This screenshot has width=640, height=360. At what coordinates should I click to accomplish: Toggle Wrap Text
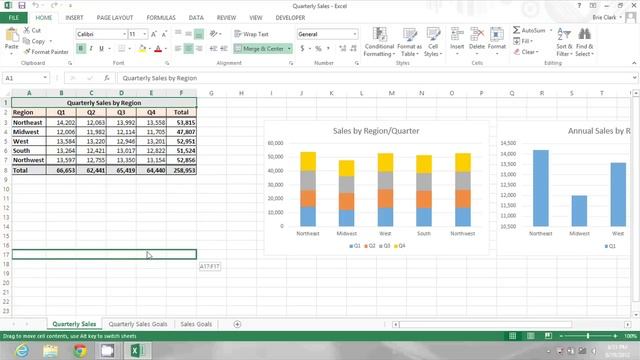click(x=251, y=34)
